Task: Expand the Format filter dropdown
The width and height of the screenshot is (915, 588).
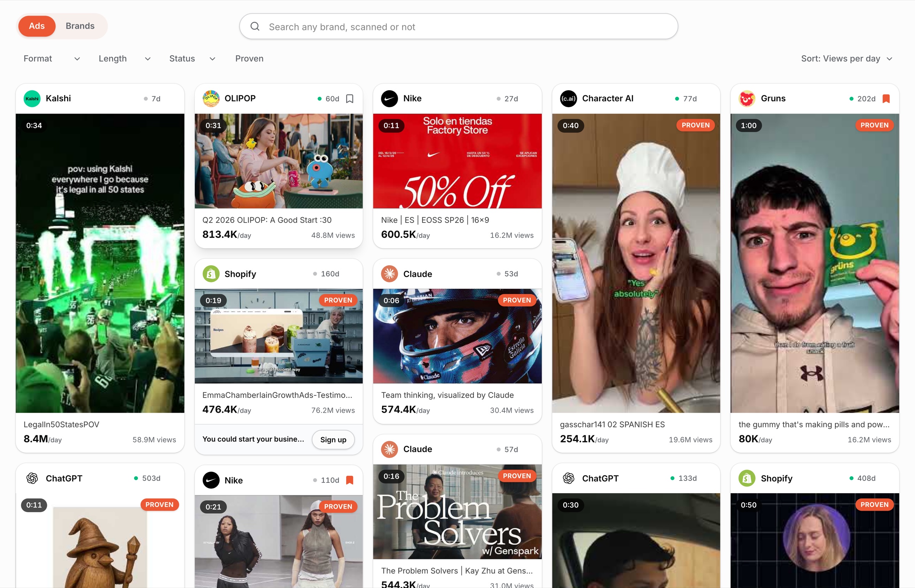Action: pyautogui.click(x=52, y=58)
